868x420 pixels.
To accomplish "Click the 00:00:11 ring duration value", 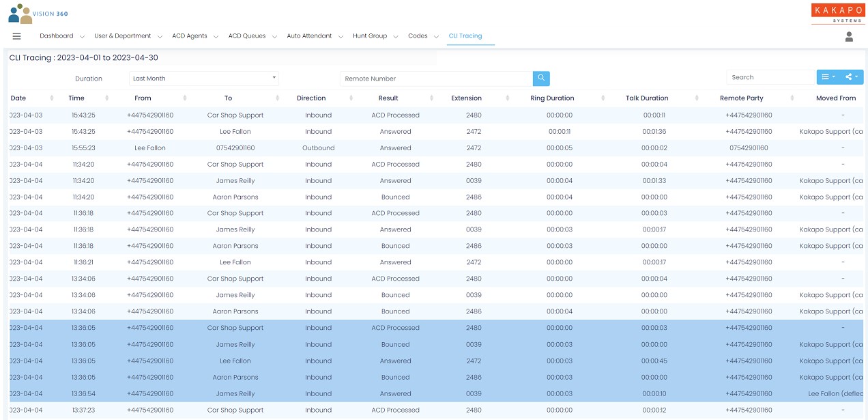I will pos(560,132).
